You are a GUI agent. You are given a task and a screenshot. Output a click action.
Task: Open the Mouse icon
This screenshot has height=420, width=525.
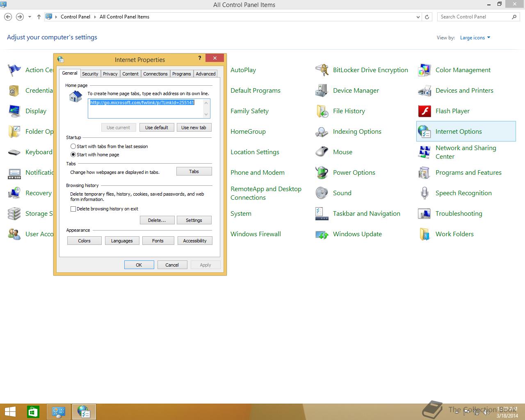pos(322,152)
